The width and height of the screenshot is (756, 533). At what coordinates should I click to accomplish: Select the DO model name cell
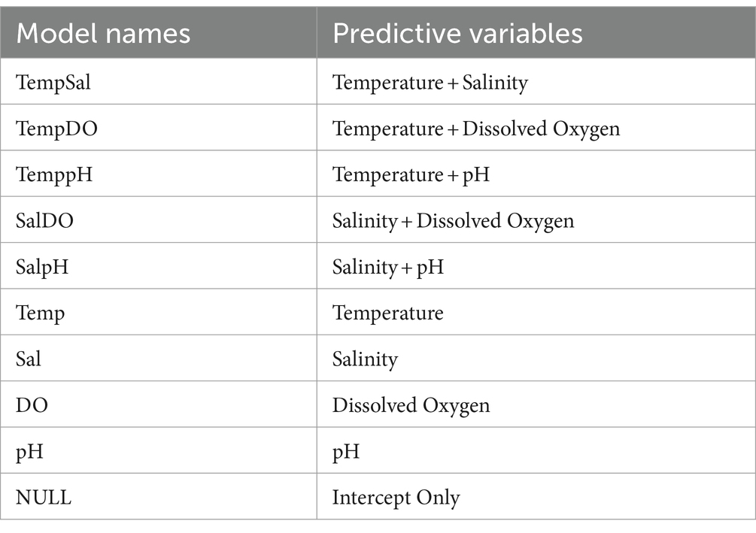click(159, 404)
